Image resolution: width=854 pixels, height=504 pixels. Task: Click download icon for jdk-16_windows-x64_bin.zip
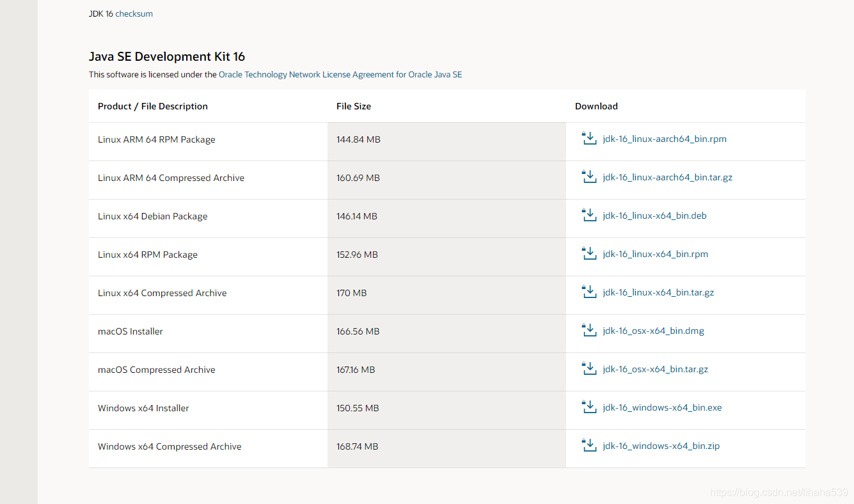tap(589, 445)
